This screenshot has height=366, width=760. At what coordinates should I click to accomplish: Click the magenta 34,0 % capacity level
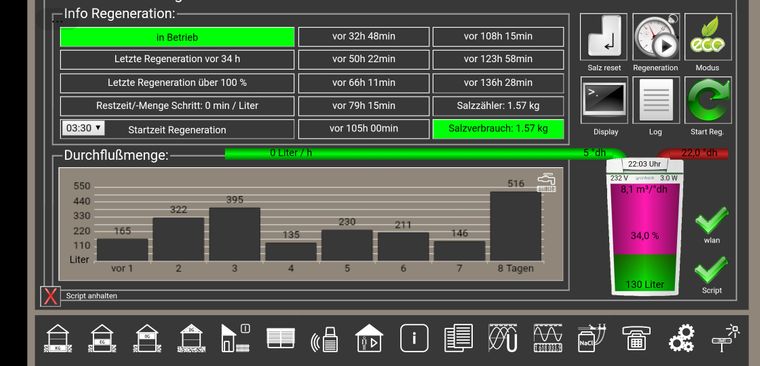[x=645, y=219]
